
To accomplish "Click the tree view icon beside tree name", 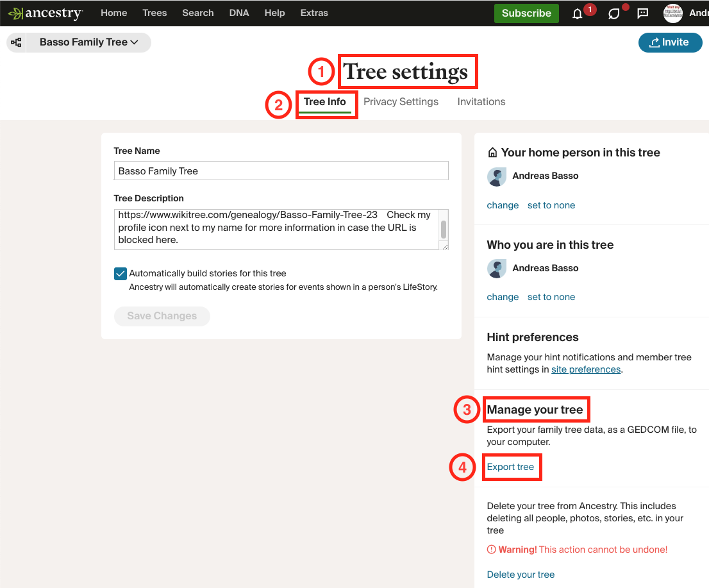I will coord(16,42).
